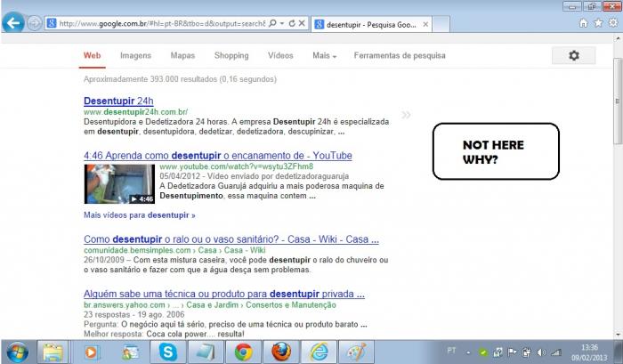Open the notepad taskbar icon
The width and height of the screenshot is (623, 364).
pos(206,352)
